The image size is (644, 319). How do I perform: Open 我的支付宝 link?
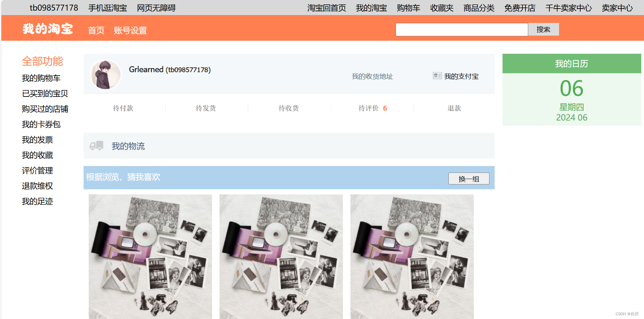pyautogui.click(x=461, y=76)
